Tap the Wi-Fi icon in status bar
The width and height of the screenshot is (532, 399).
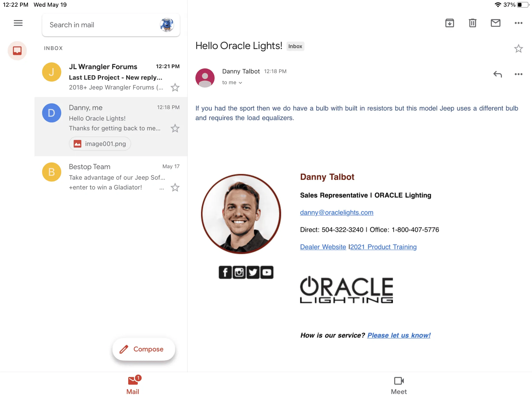[498, 5]
